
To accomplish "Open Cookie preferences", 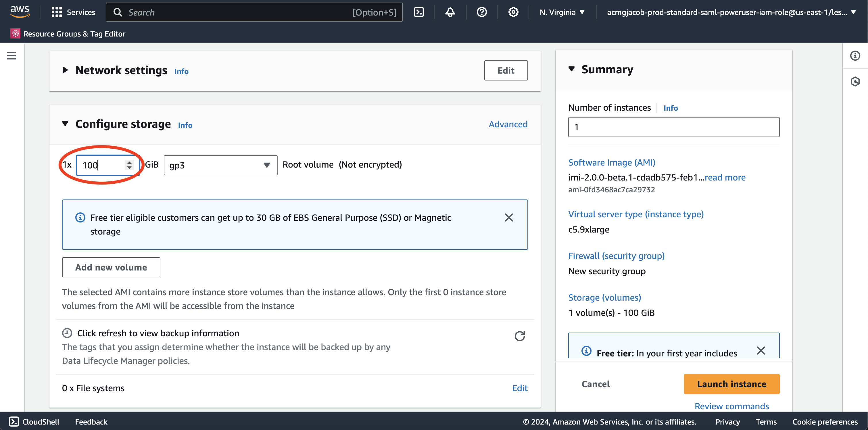I will coord(825,422).
